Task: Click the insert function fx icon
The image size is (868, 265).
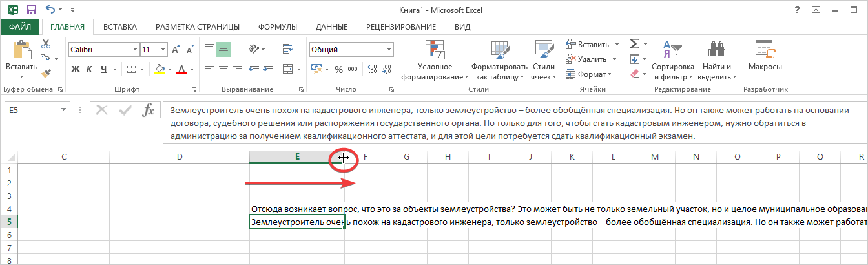Action: coord(148,110)
